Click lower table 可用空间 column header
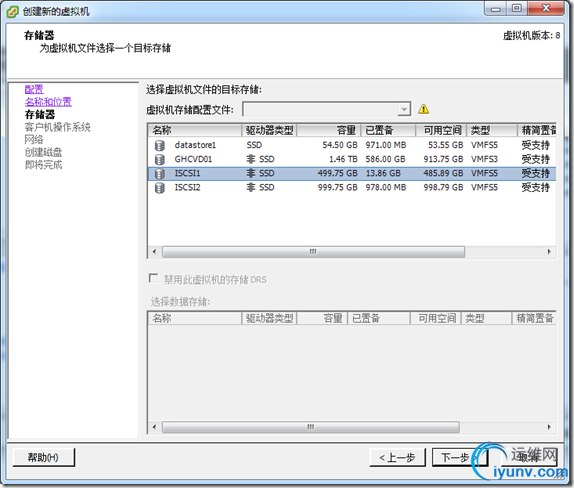Image resolution: width=574 pixels, height=488 pixels. pyautogui.click(x=435, y=318)
